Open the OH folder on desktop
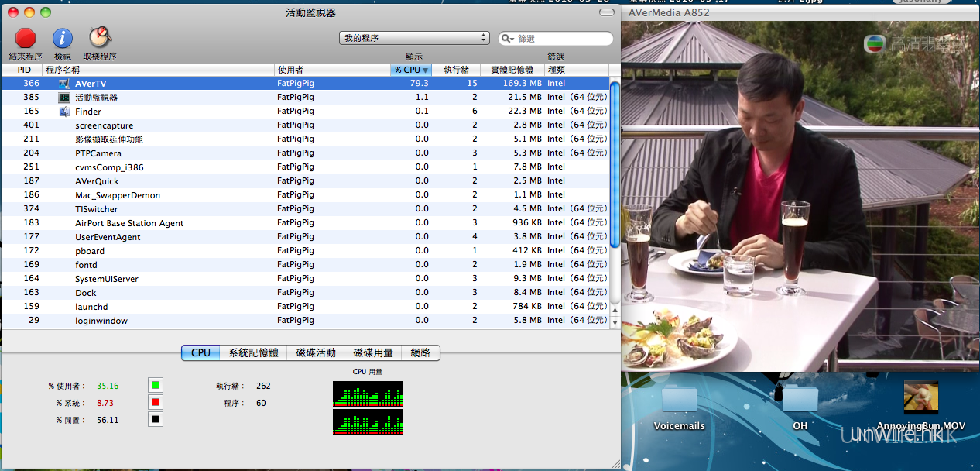Image resolution: width=980 pixels, height=471 pixels. tap(800, 400)
